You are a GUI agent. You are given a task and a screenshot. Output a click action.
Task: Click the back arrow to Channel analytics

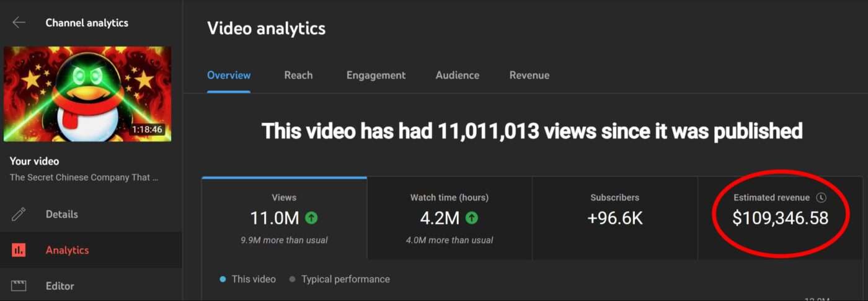pyautogui.click(x=19, y=23)
